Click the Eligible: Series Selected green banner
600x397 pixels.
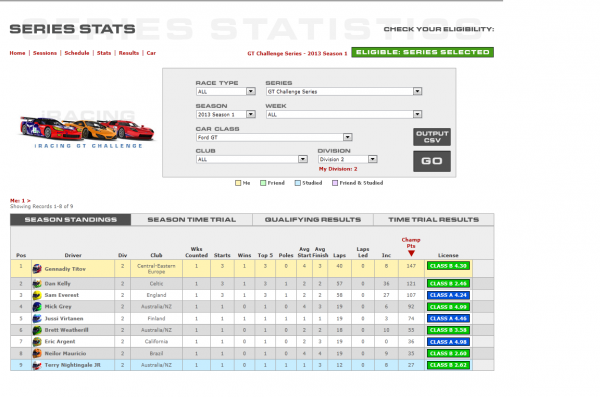422,52
